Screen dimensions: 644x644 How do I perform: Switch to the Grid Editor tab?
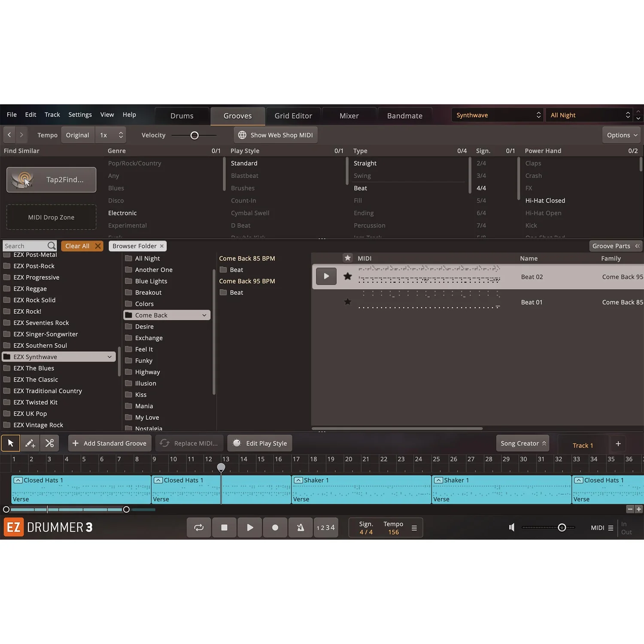(x=293, y=116)
